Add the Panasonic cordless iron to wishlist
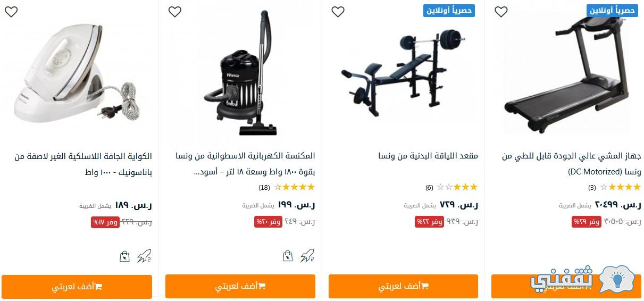Image resolution: width=644 pixels, height=301 pixels. 11,12
